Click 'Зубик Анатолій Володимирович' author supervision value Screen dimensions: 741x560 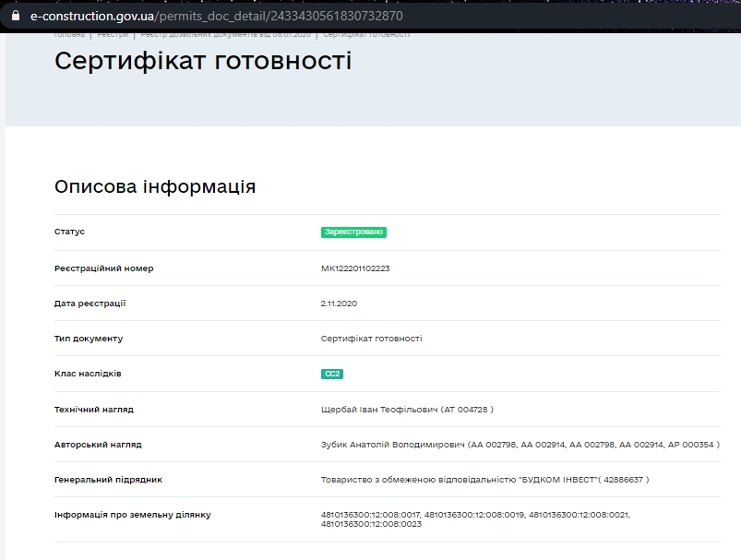(520, 445)
